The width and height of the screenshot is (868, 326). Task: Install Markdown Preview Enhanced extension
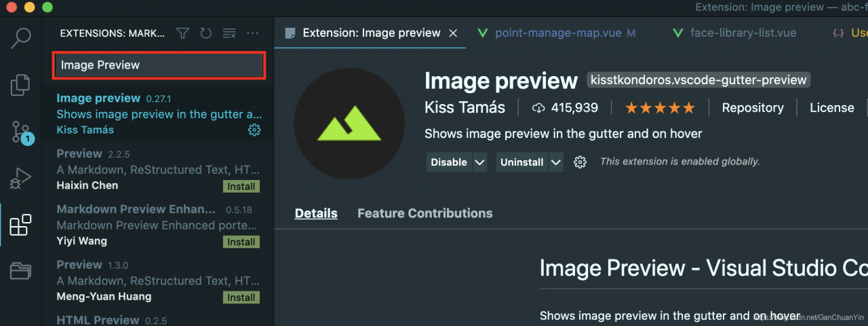pyautogui.click(x=241, y=242)
